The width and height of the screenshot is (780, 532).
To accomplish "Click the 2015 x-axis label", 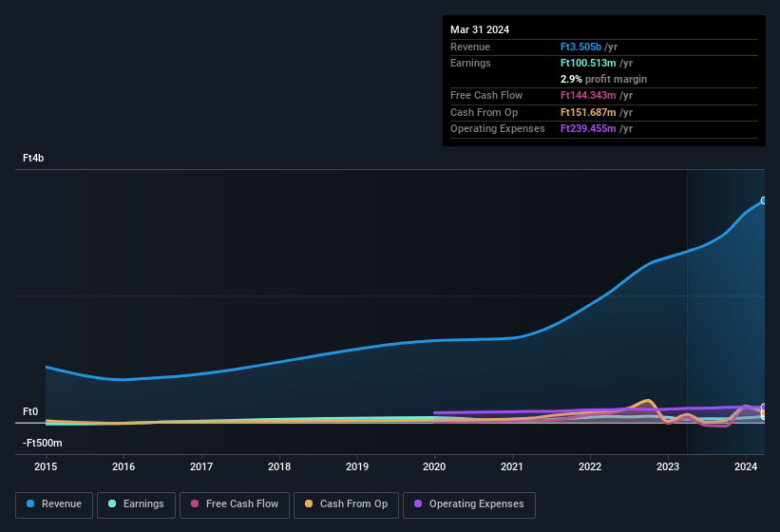I will pos(46,466).
